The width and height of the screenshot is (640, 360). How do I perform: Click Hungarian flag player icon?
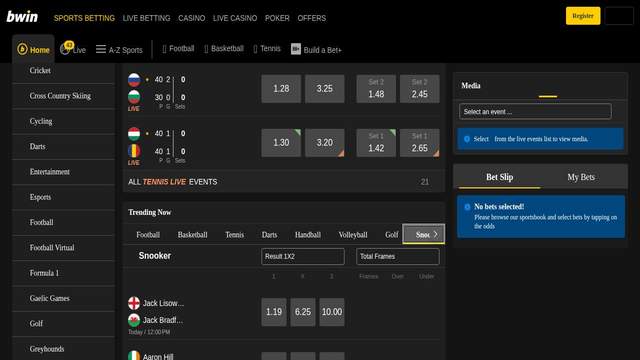tap(134, 133)
